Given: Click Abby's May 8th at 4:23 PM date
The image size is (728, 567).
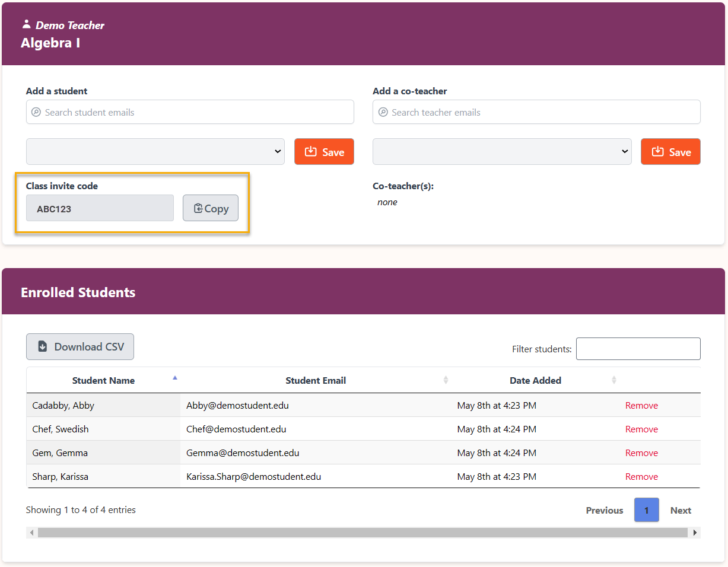Looking at the screenshot, I should pos(497,406).
